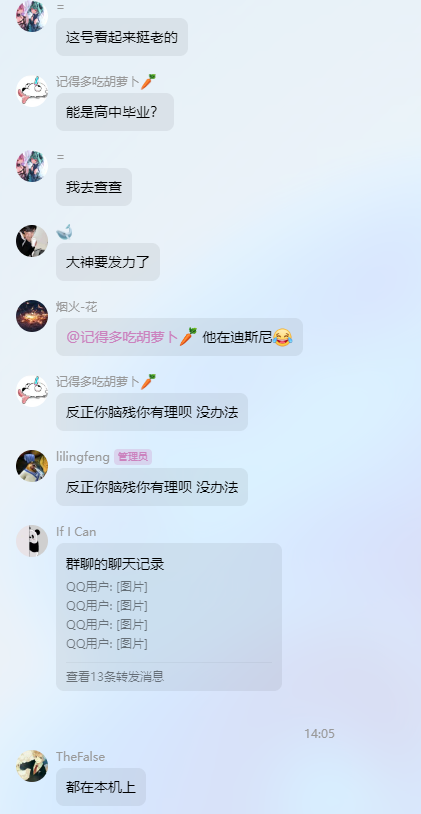Select the message bubble 都在本机上

pos(101,787)
